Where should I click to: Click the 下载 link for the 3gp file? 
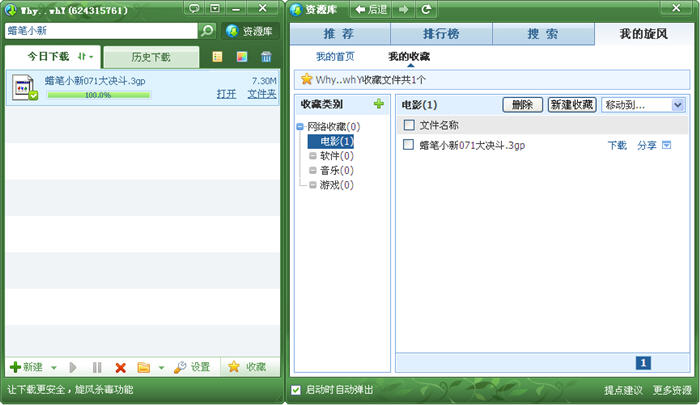coord(618,145)
